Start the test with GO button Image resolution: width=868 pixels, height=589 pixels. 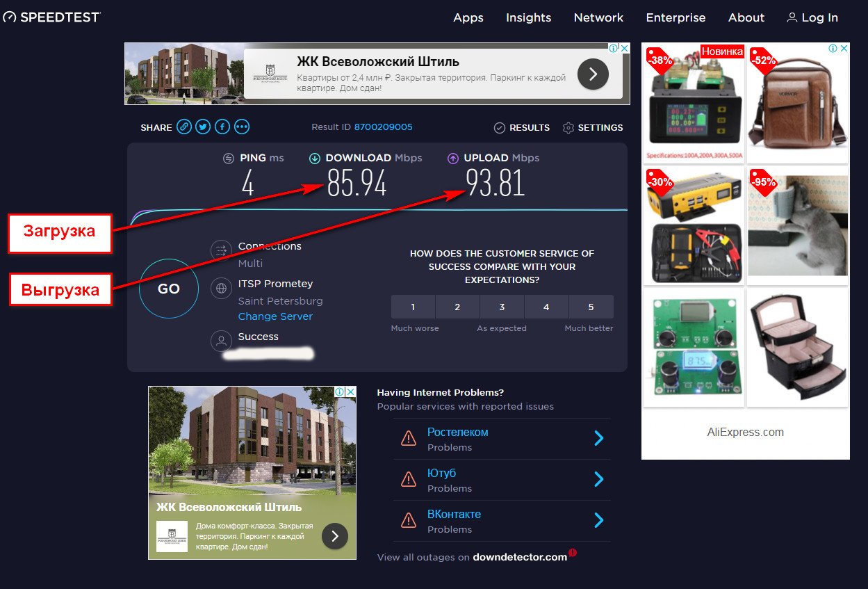click(169, 289)
